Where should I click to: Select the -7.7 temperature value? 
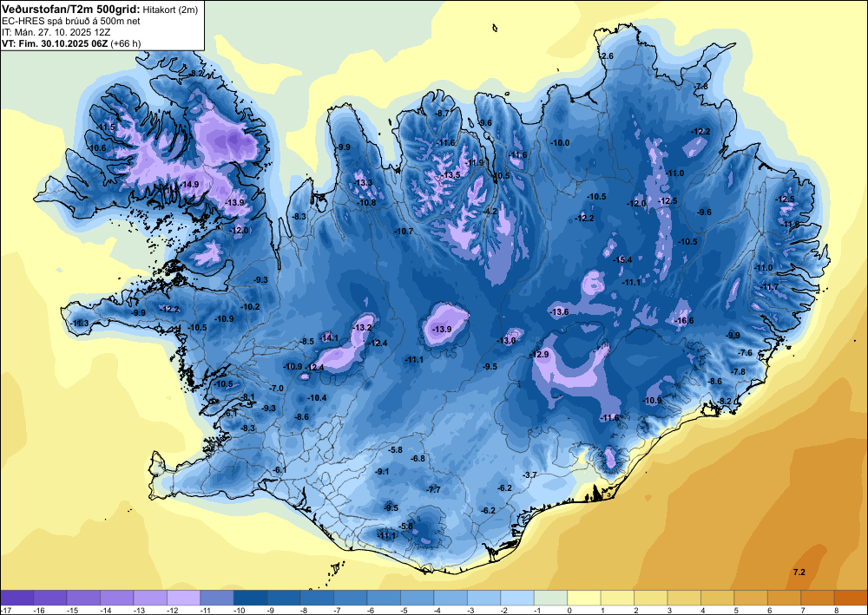[433, 490]
